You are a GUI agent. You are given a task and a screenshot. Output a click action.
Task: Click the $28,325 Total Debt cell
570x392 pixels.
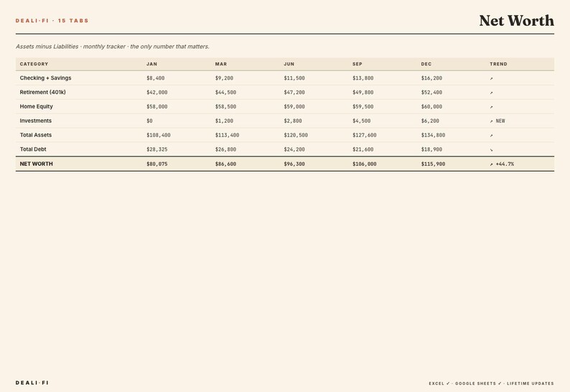(157, 149)
